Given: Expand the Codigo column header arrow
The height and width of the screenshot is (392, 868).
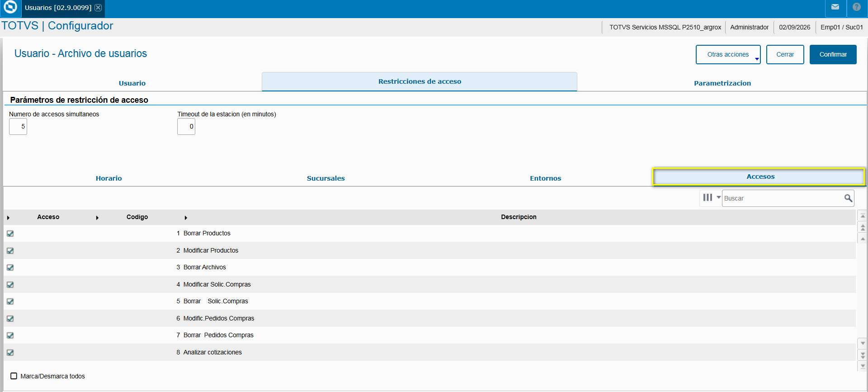Looking at the screenshot, I should click(x=97, y=218).
